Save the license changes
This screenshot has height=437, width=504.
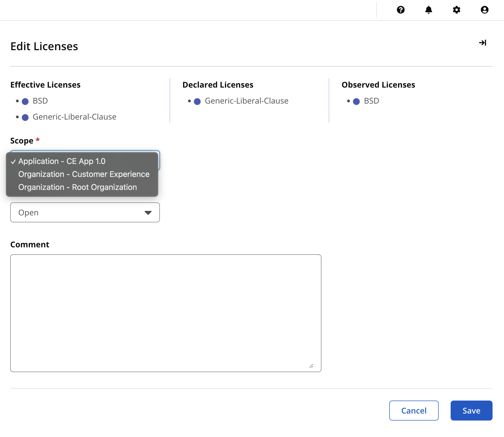471,411
